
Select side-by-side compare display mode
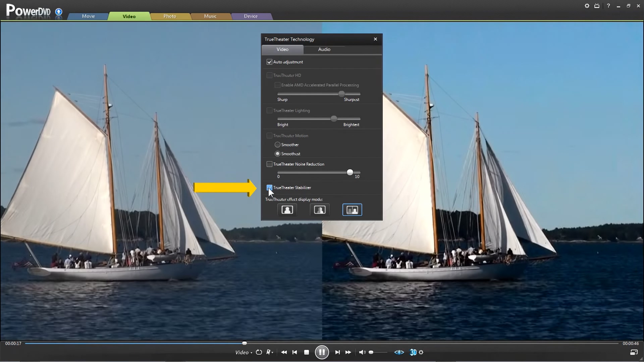coord(352,210)
